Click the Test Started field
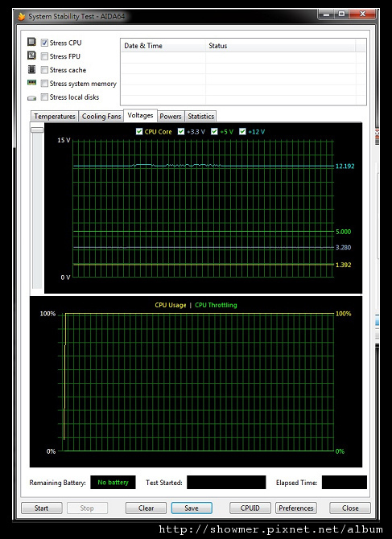The image size is (392, 539). (226, 482)
